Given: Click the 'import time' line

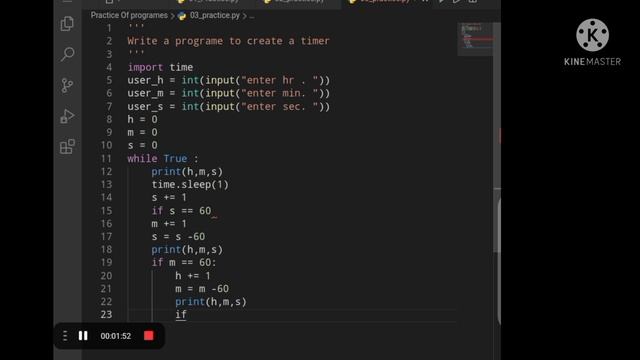Looking at the screenshot, I should coord(160,67).
